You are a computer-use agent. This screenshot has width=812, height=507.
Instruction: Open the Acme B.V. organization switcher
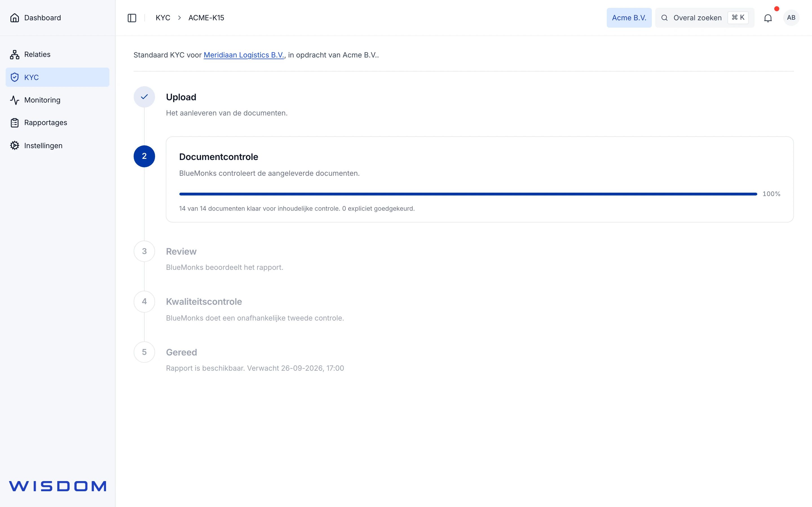click(629, 18)
